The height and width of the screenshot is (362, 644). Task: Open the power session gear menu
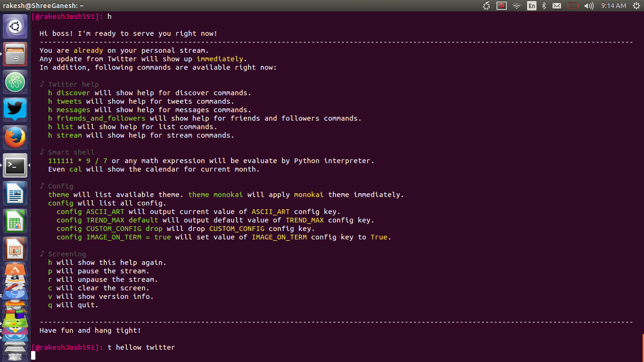click(x=636, y=6)
